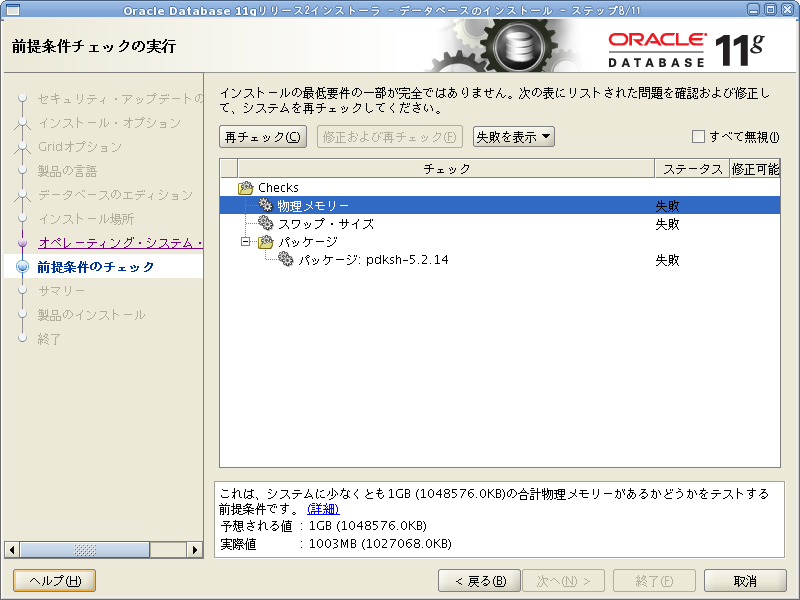Maximize the Oracle installer window

[770, 9]
